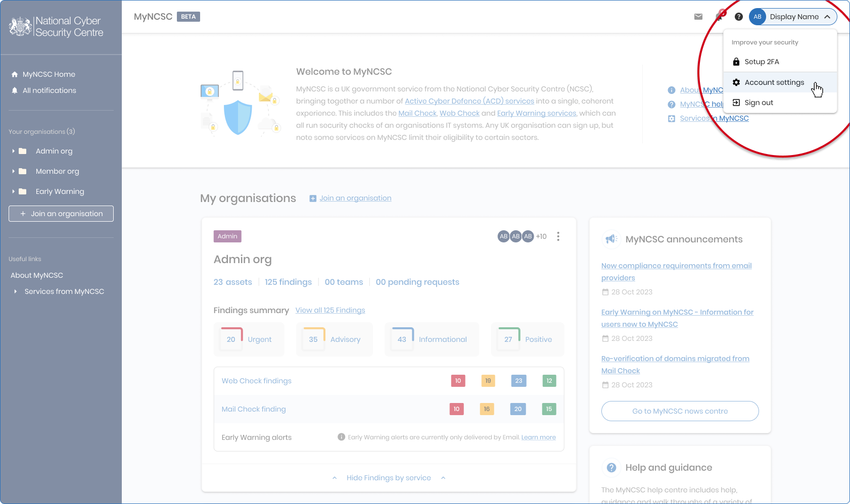Expand the Admin org tree arrow
The image size is (850, 504).
click(x=13, y=151)
